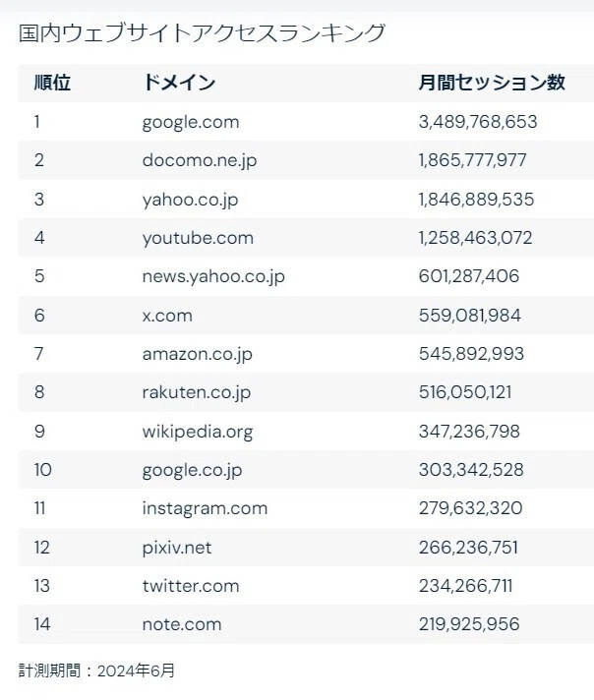
Task: Click twitter.com in the ranking list
Action: tap(191, 586)
